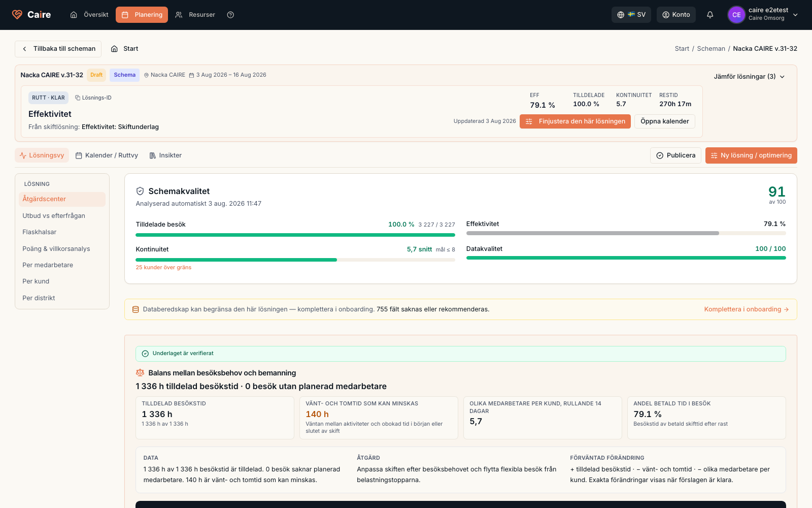Click the verified check icon in Underlaget banner
The image size is (812, 508).
coord(145,354)
